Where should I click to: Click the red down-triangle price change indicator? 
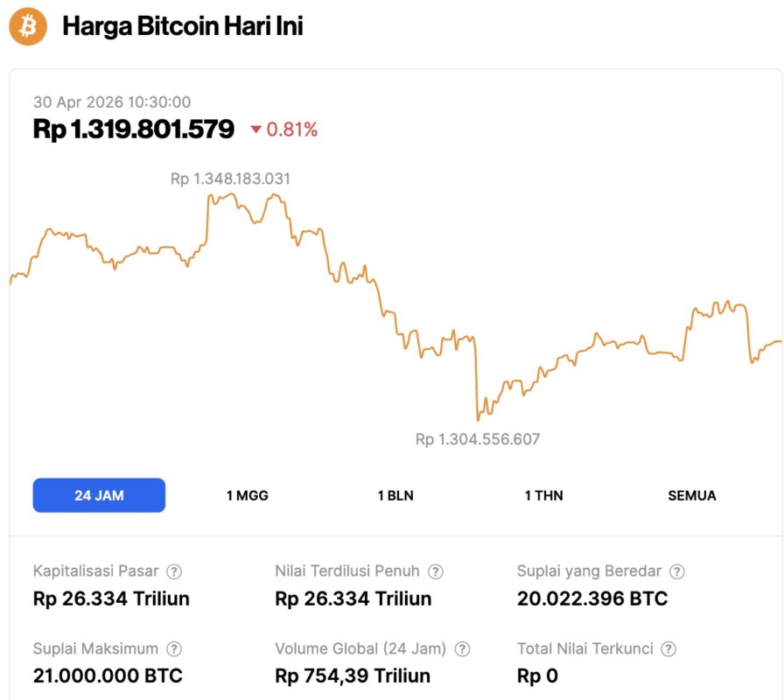255,130
